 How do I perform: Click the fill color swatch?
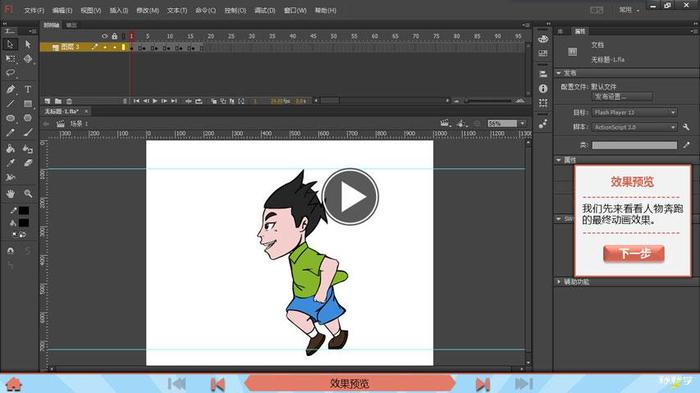24,222
